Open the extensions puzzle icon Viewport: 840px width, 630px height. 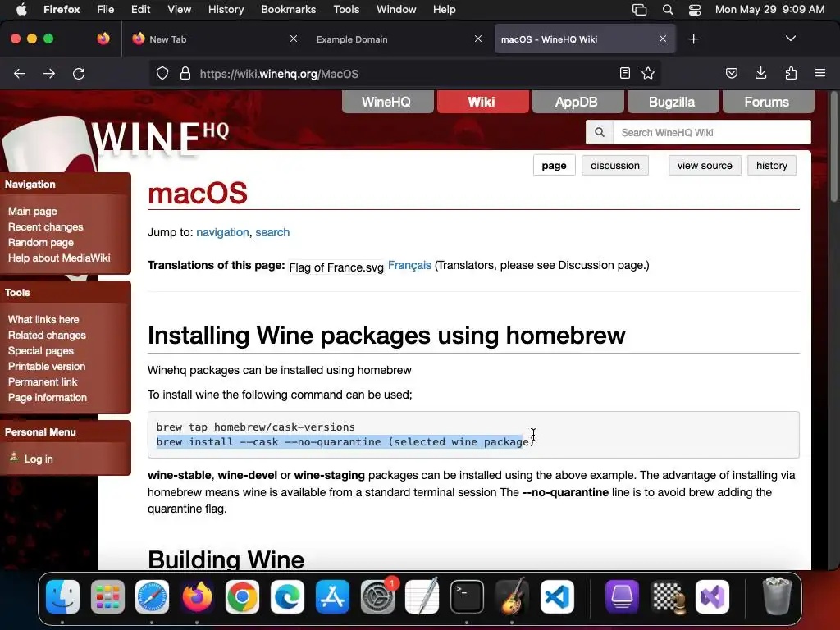(791, 73)
